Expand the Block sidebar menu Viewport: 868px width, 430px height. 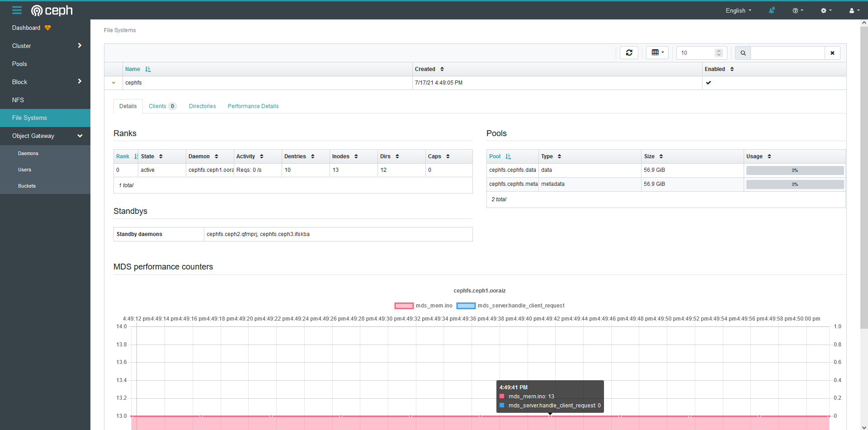(x=80, y=82)
